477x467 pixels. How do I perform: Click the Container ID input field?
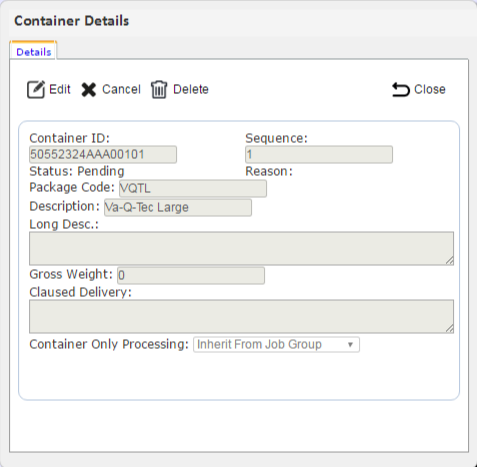point(103,155)
